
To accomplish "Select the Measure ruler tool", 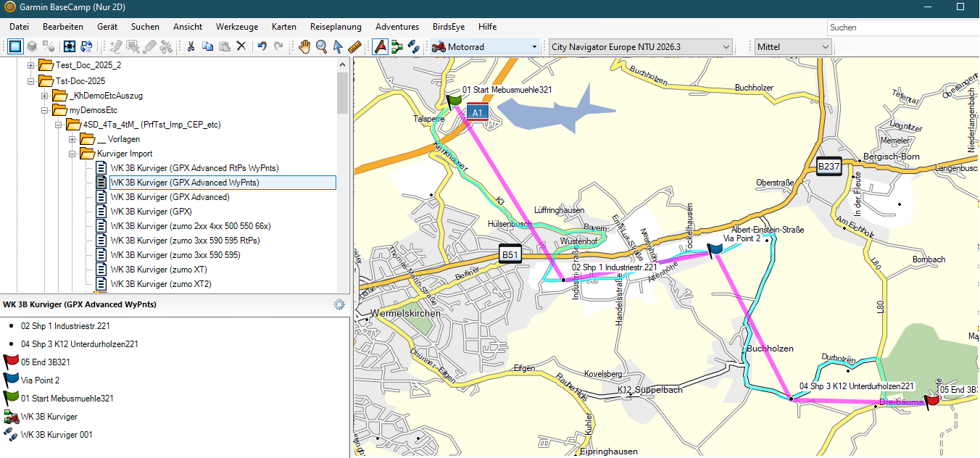I will pos(354,46).
